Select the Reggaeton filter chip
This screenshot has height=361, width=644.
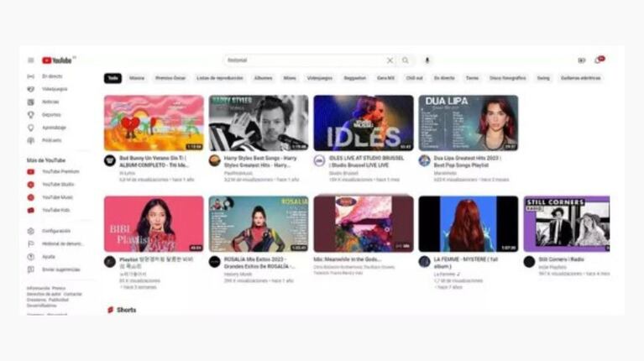(x=355, y=78)
